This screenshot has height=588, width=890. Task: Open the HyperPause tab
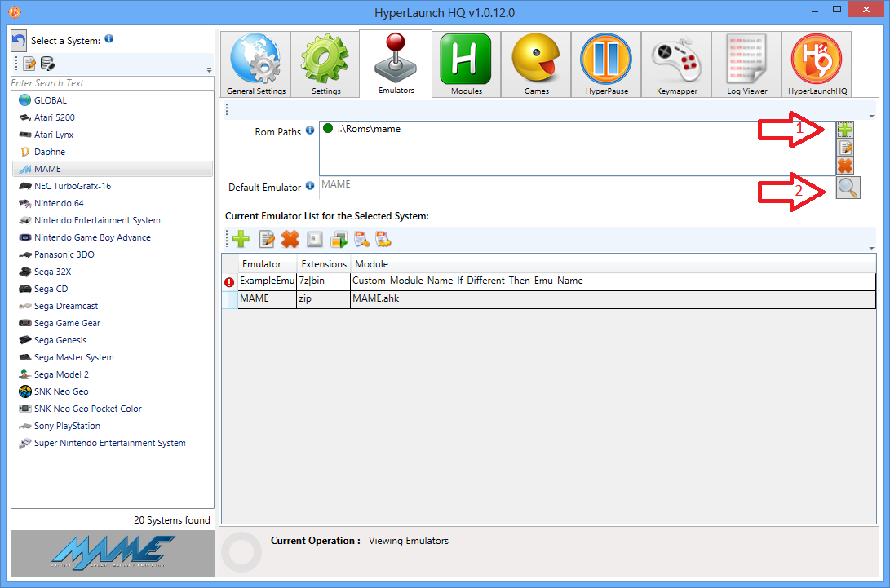pos(606,64)
